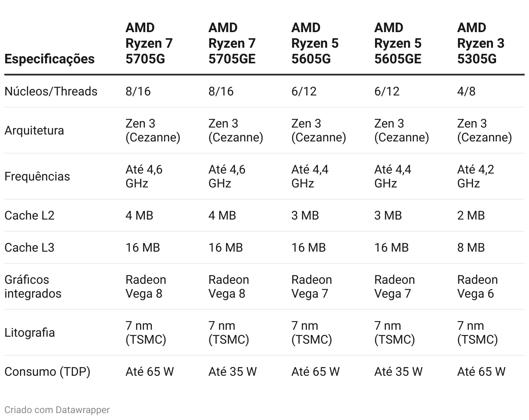The height and width of the screenshot is (420, 529).
Task: Click the 2 MB Cache L2 cell
Action: [x=471, y=215]
